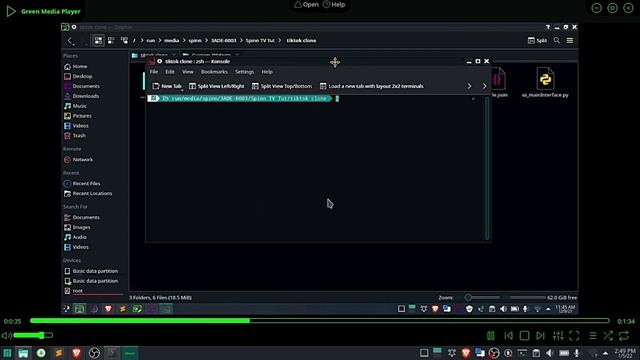Mute the player volume speaker icon
The height and width of the screenshot is (360, 640).
click(x=7, y=336)
